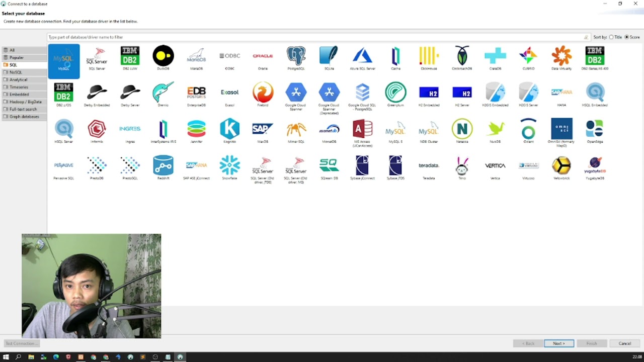Choose the CUBRID driver
The image size is (644, 362).
(x=528, y=58)
